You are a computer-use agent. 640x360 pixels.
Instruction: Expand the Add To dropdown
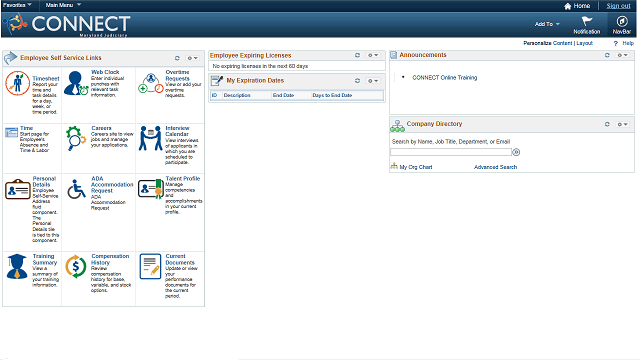click(547, 24)
